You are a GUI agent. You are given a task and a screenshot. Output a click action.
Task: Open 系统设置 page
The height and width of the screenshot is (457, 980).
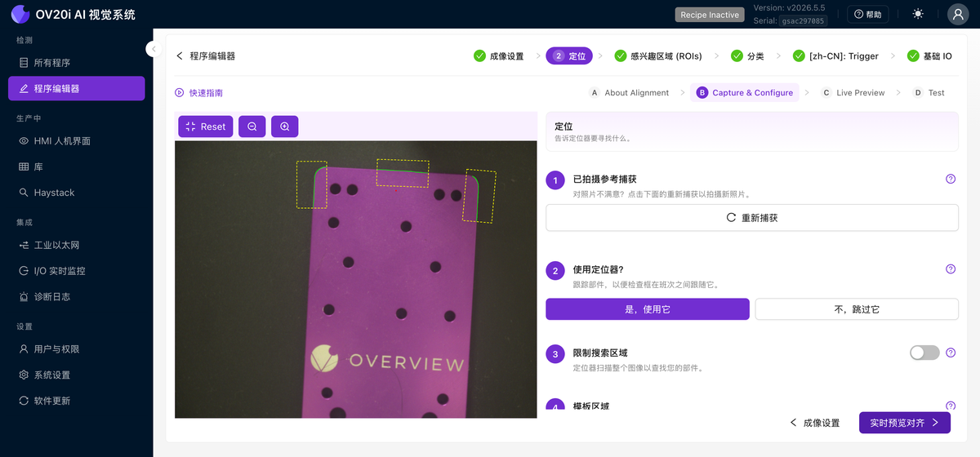(77, 375)
